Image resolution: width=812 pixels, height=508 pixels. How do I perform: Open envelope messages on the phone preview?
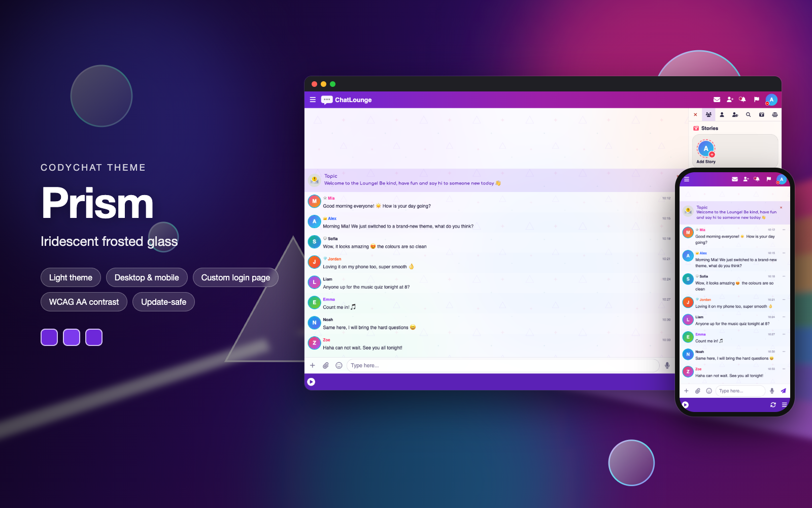(x=734, y=179)
